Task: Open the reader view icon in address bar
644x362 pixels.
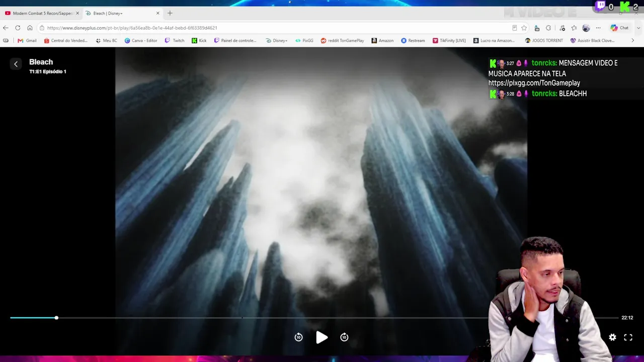Action: 514,28
